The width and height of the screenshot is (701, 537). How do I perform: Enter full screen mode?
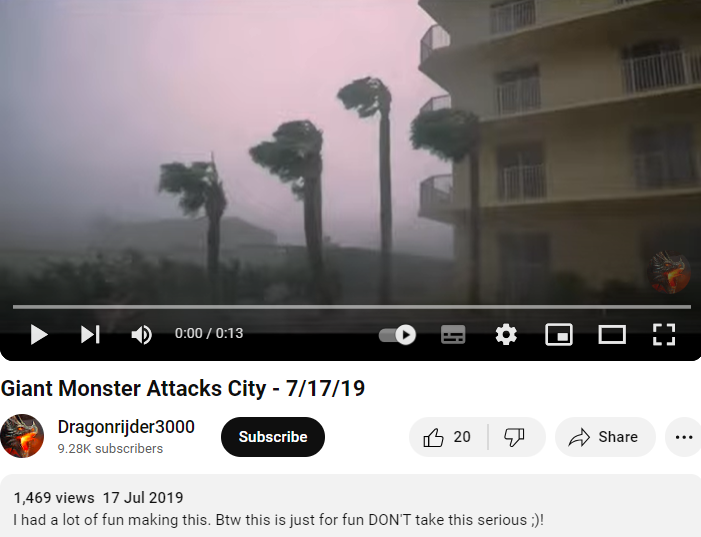[664, 334]
